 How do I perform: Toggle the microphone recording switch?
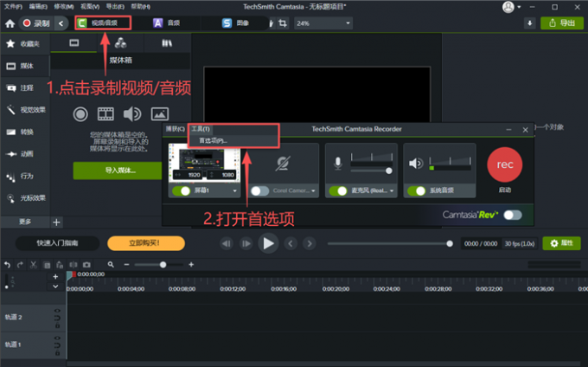pos(338,190)
